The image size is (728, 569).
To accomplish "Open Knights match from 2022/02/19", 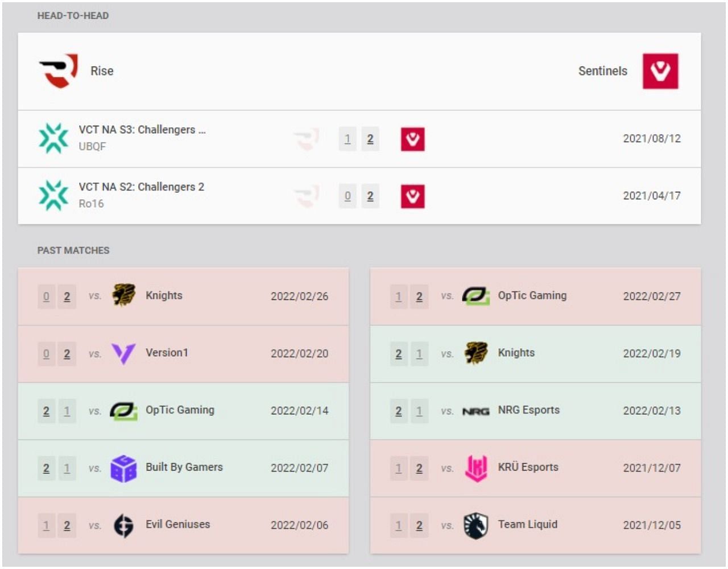I will coord(535,354).
